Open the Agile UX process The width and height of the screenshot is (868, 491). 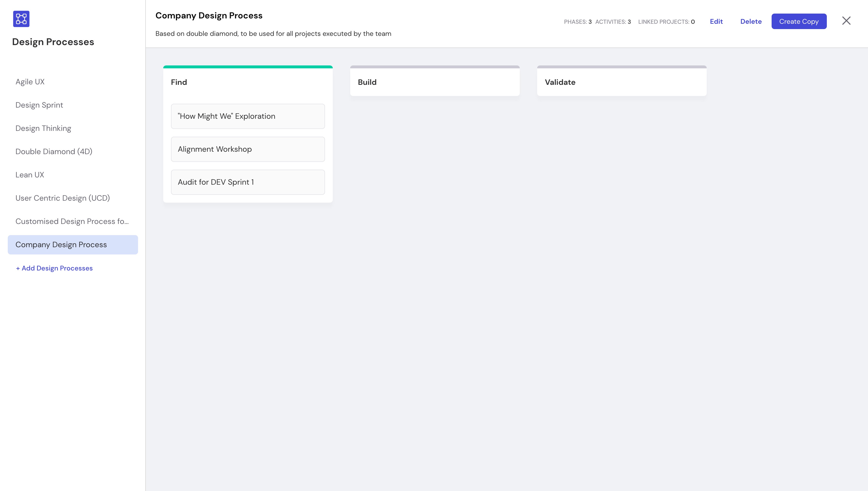[x=73, y=82]
